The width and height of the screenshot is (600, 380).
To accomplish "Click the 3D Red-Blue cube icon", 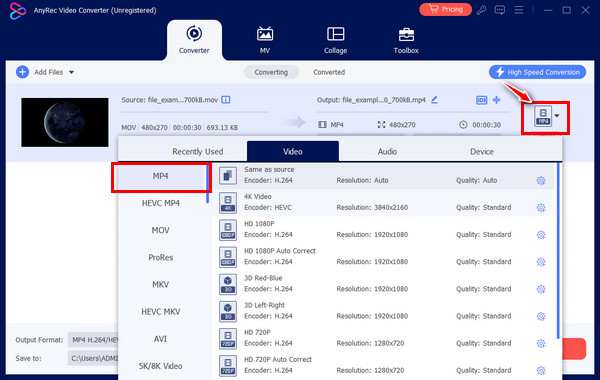I will coord(228,284).
